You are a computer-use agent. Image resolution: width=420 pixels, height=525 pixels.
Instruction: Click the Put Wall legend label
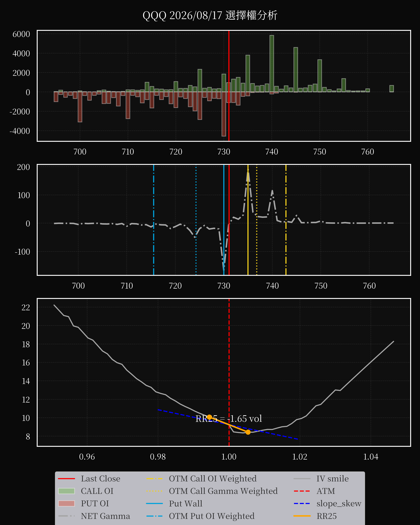(x=185, y=503)
